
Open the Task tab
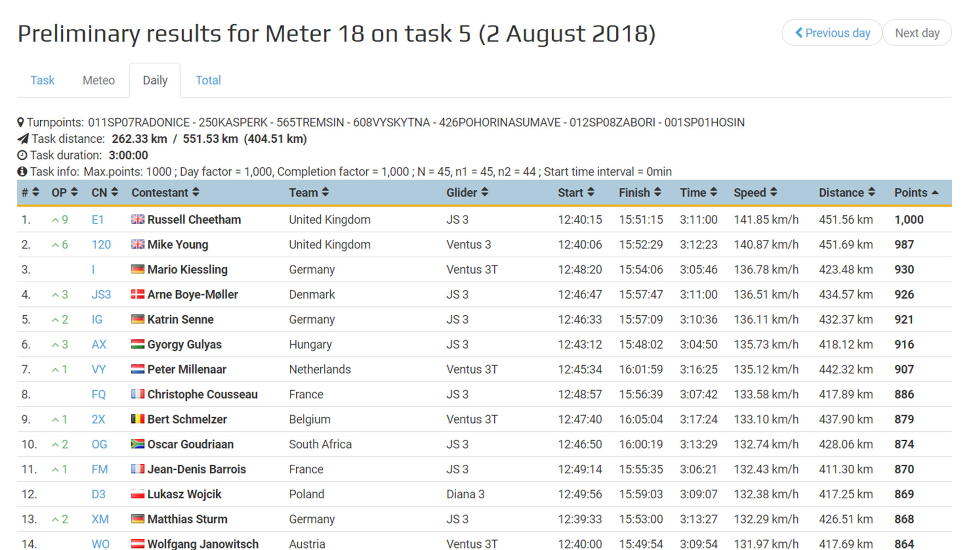click(x=42, y=81)
